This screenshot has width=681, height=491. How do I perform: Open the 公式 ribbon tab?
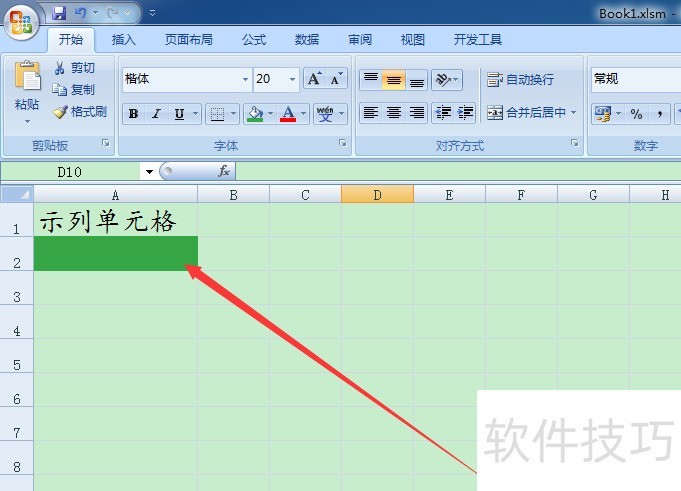[254, 40]
